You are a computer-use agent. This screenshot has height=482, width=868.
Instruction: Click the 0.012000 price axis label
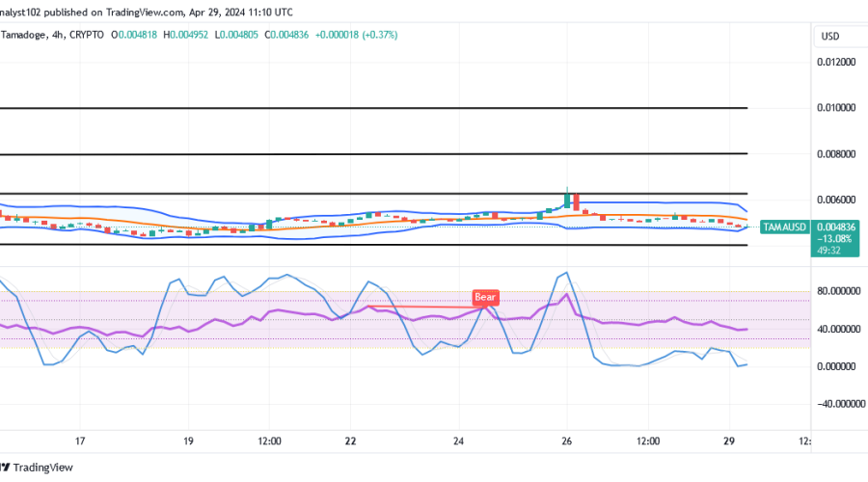click(x=836, y=62)
